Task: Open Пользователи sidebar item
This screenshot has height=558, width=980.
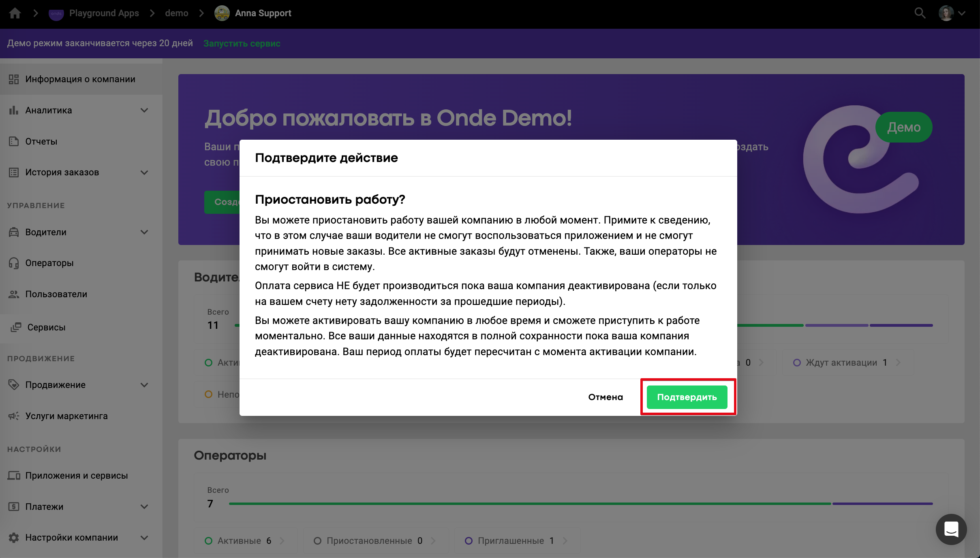Action: [56, 294]
